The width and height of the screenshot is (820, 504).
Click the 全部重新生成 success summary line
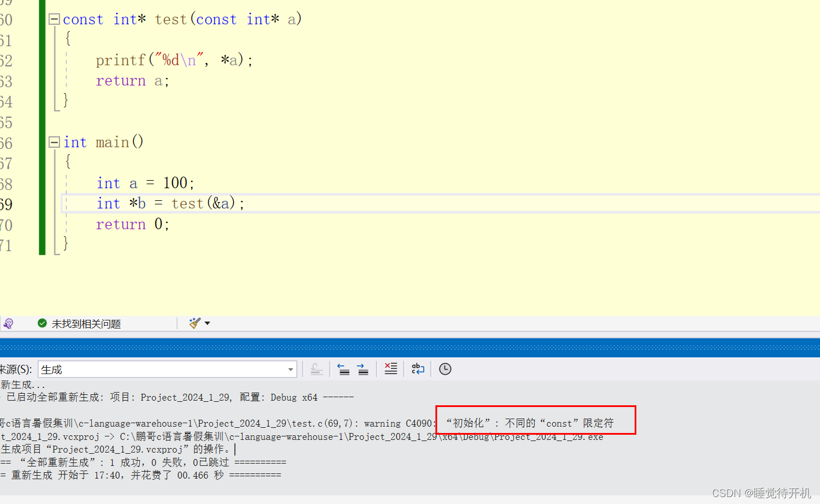point(143,462)
